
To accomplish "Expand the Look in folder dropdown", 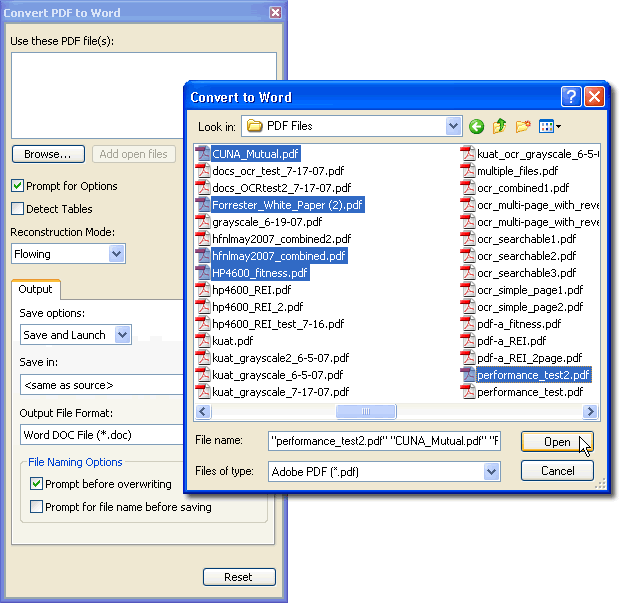I will (454, 126).
